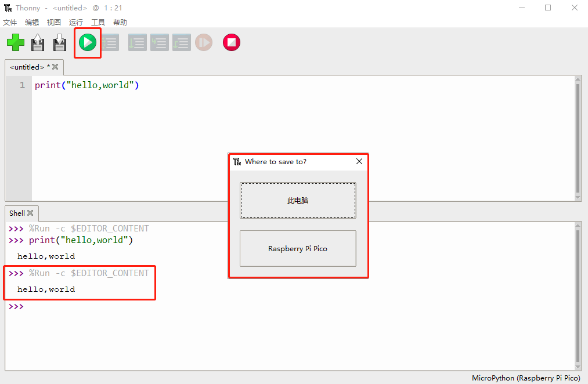Click the Debug current script icon
Viewport: 588px width, 384px height.
(x=110, y=42)
